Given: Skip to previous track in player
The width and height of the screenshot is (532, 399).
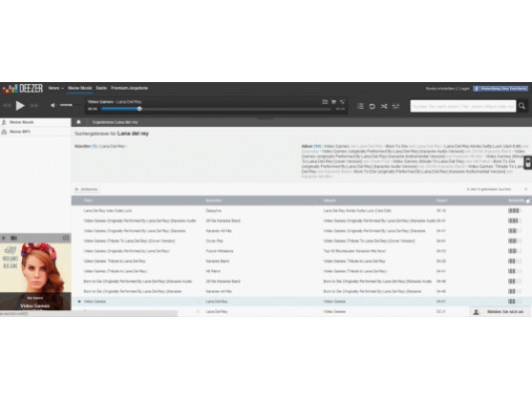Looking at the screenshot, I should coord(7,106).
